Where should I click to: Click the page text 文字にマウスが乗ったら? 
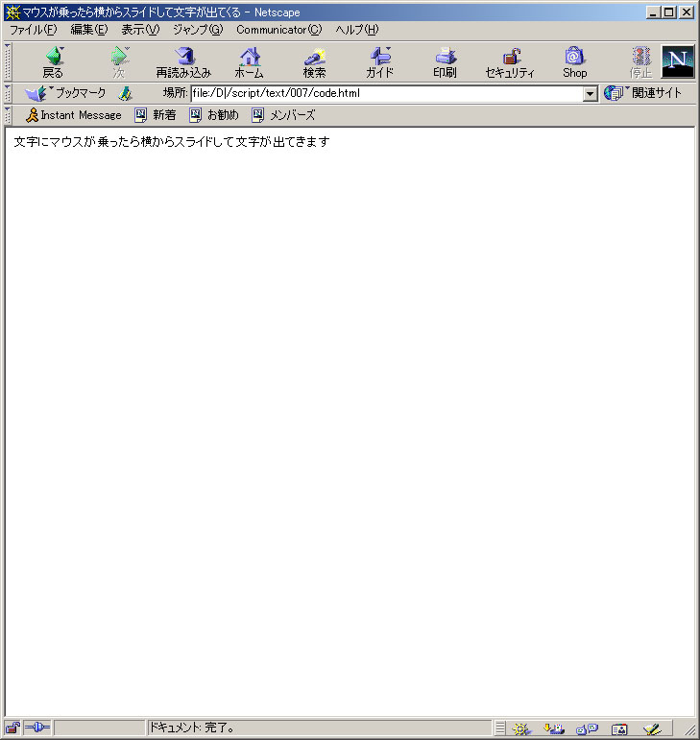[x=77, y=142]
